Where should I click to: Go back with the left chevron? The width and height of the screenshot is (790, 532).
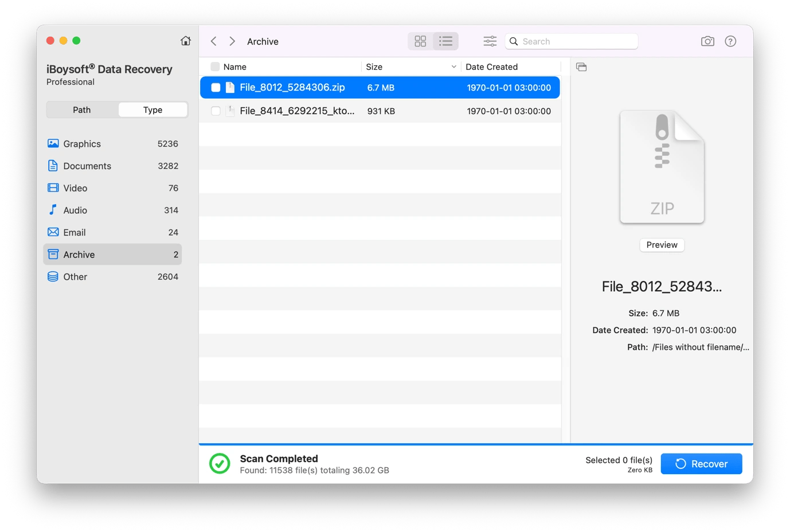(214, 41)
